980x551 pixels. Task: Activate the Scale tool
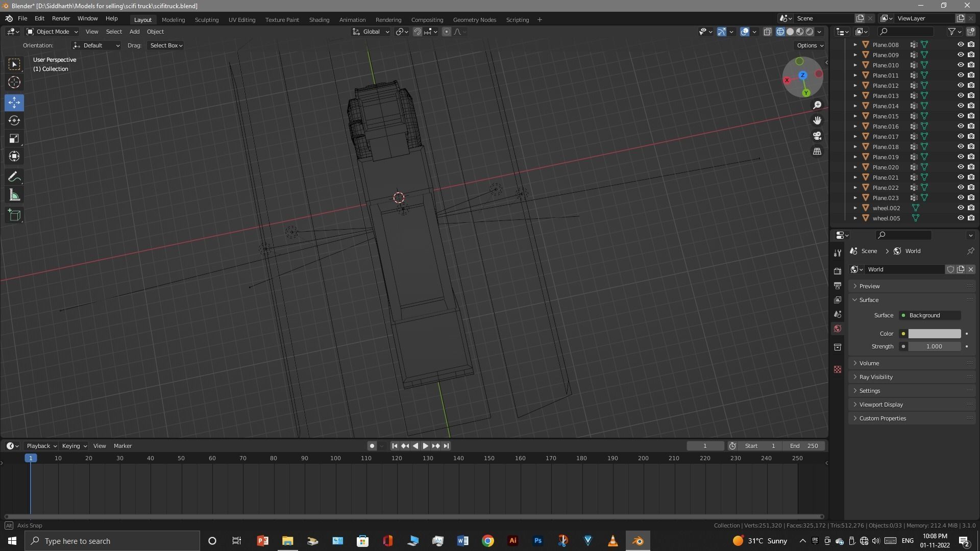pos(14,139)
